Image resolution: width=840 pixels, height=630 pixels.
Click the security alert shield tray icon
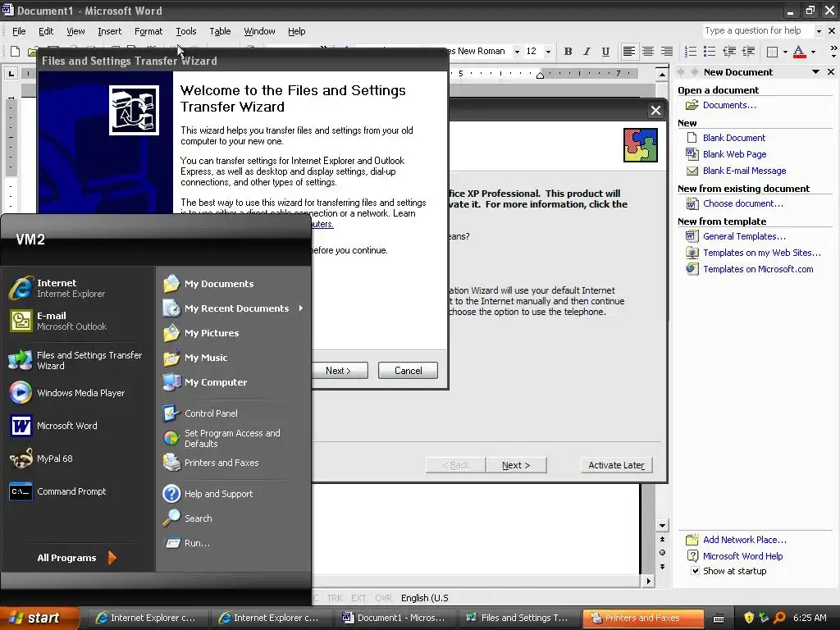tap(749, 618)
